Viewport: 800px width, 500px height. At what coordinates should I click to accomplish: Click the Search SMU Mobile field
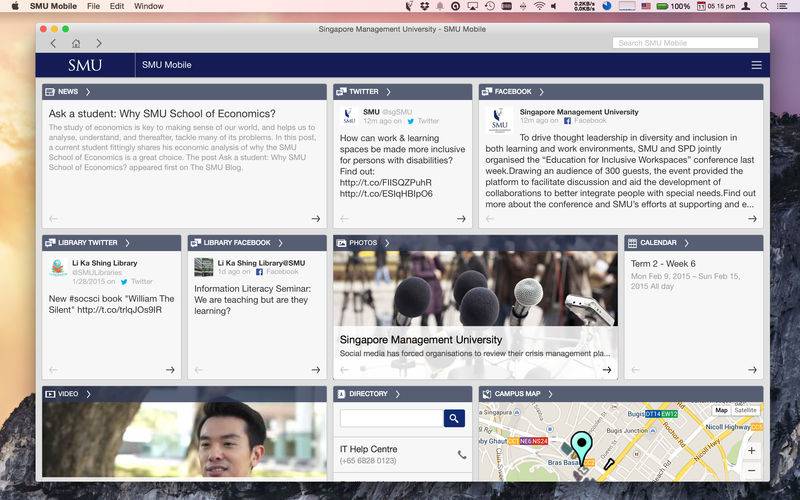(x=685, y=43)
